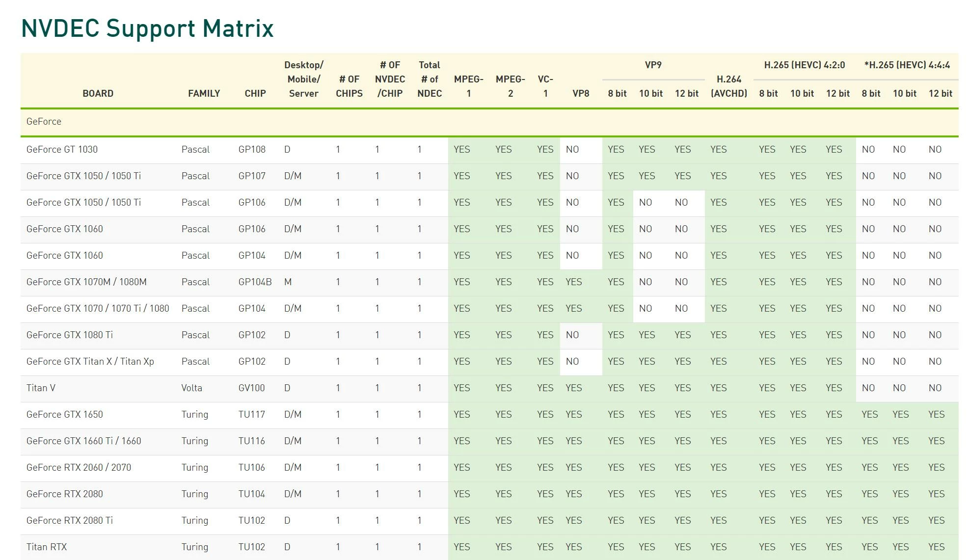Image resolution: width=968 pixels, height=560 pixels.
Task: Click the GeForce section row label
Action: click(44, 121)
